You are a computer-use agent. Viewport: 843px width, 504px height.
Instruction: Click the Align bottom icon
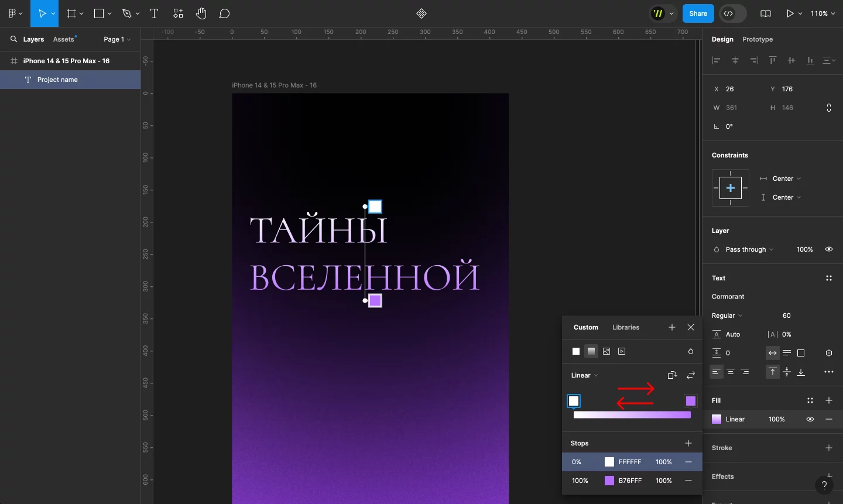(810, 60)
